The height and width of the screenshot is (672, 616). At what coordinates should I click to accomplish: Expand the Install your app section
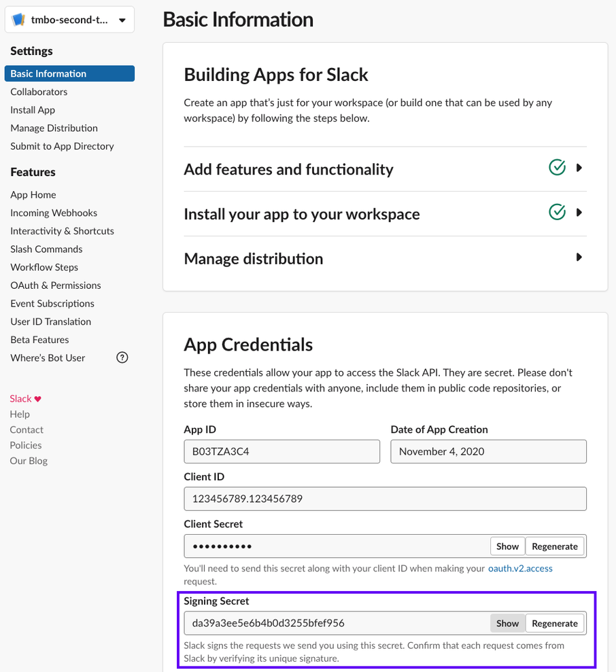pyautogui.click(x=579, y=212)
